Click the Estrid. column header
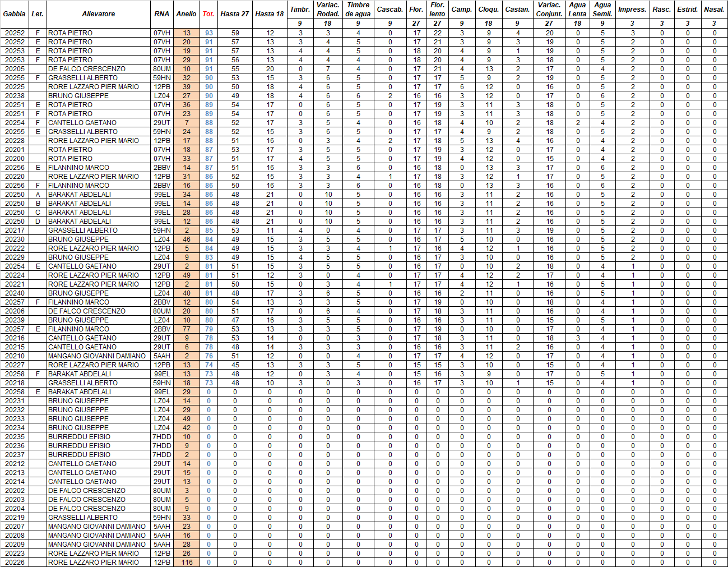The width and height of the screenshot is (728, 567). [x=688, y=10]
